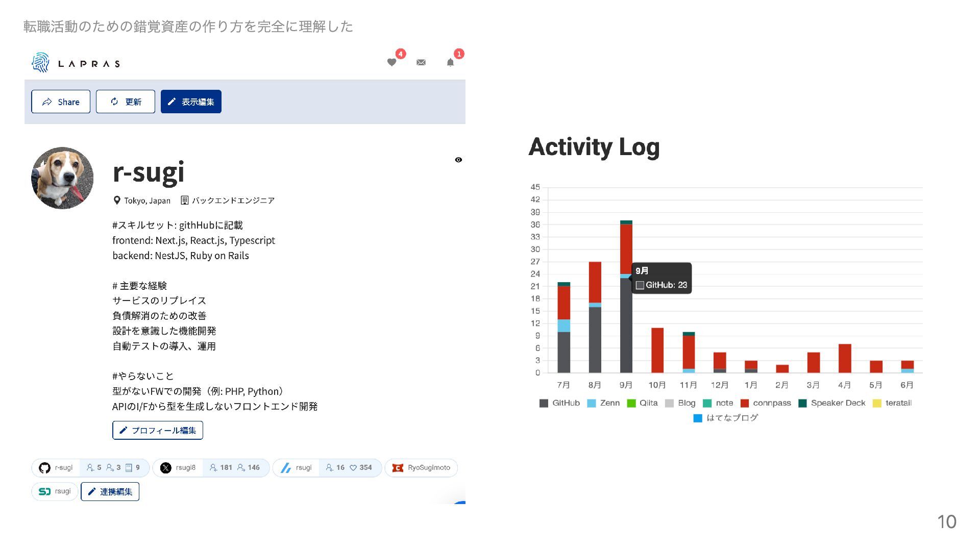The height and width of the screenshot is (551, 980).
Task: Click the Tokyo, Japan location text
Action: click(147, 201)
